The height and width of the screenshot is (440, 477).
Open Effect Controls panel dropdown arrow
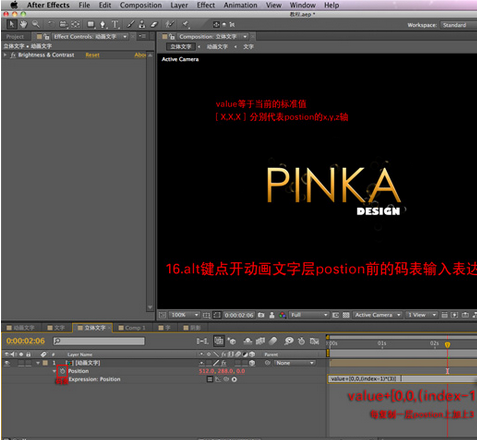[x=125, y=37]
